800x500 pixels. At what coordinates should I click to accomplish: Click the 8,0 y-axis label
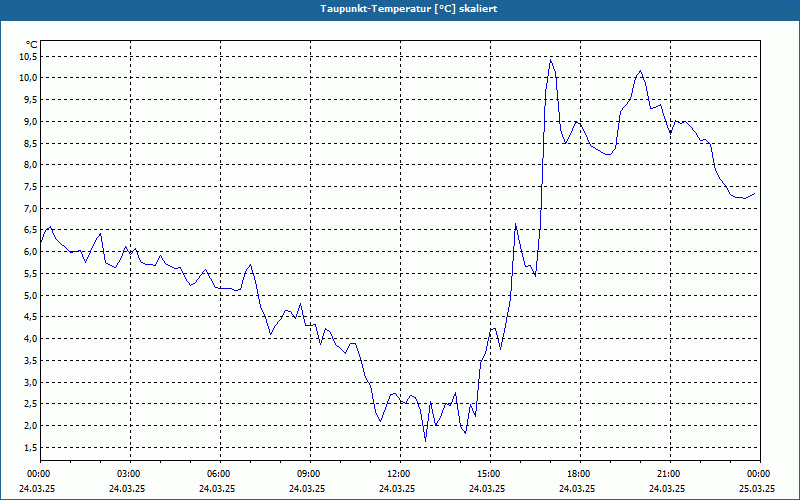(31, 165)
